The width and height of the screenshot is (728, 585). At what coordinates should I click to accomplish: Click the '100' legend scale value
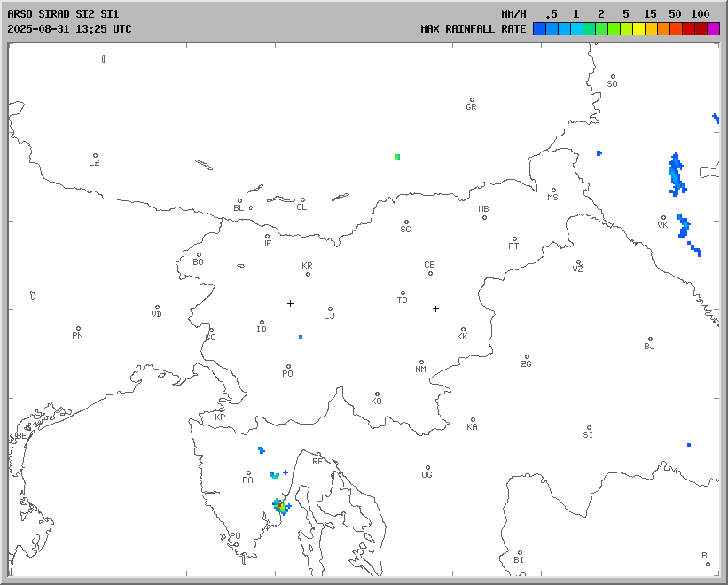coord(701,14)
